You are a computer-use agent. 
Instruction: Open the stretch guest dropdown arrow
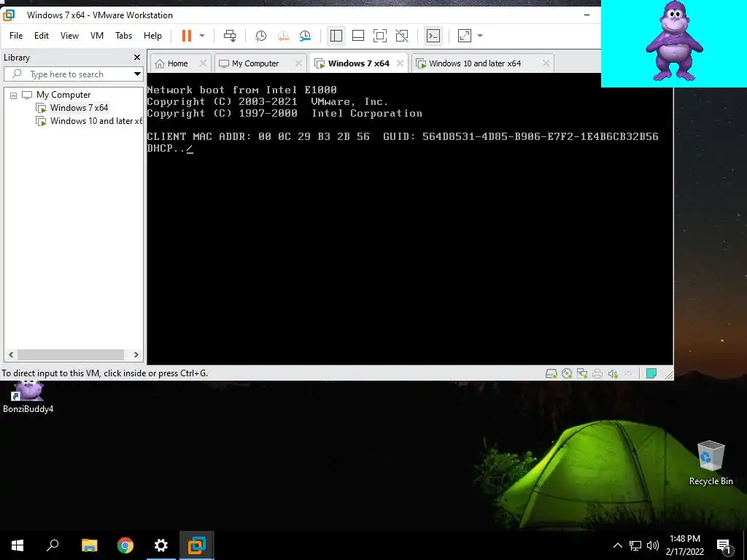point(480,36)
